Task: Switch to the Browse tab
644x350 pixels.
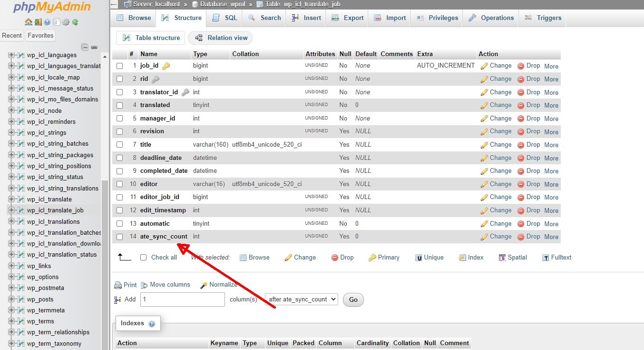Action: (134, 18)
